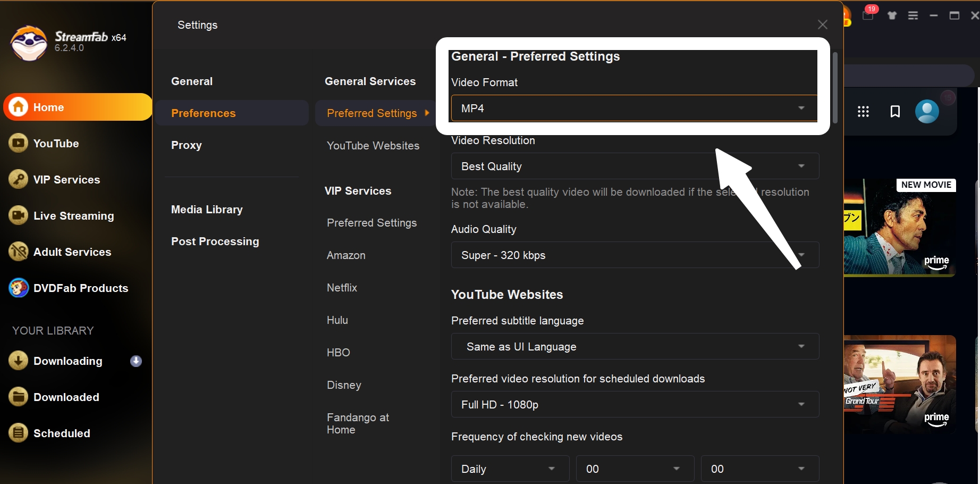This screenshot has width=980, height=484.
Task: Click the Home icon in sidebar
Action: click(19, 107)
